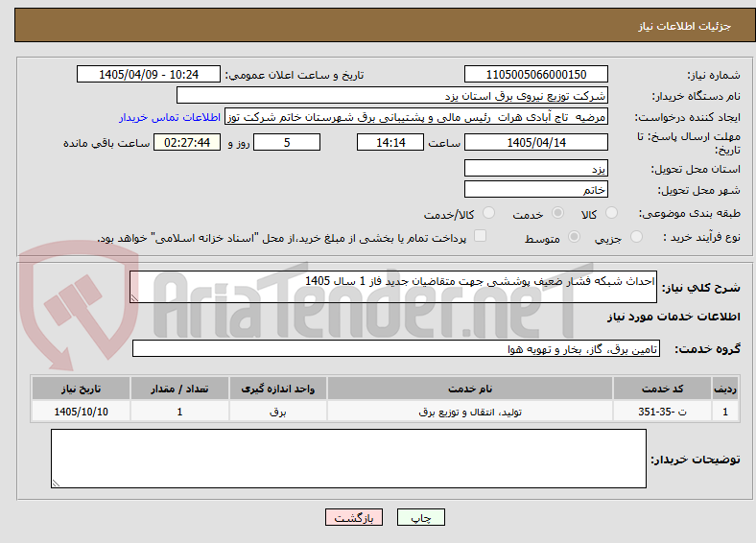Viewport: 756px width, 543px height.
Task: Click the ردیف column header
Action: coord(725,389)
